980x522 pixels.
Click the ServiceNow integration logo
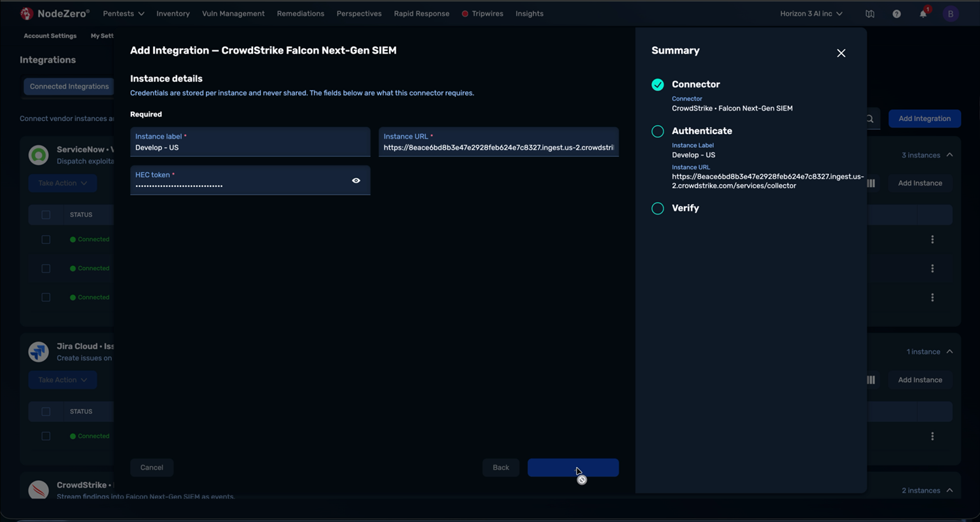coord(39,155)
